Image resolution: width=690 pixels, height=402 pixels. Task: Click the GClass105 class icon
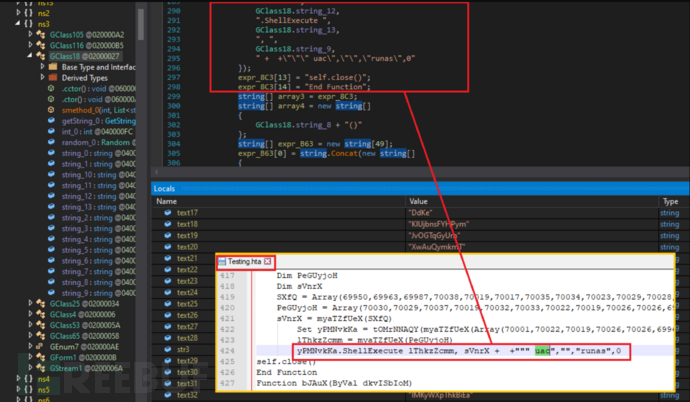[41, 34]
